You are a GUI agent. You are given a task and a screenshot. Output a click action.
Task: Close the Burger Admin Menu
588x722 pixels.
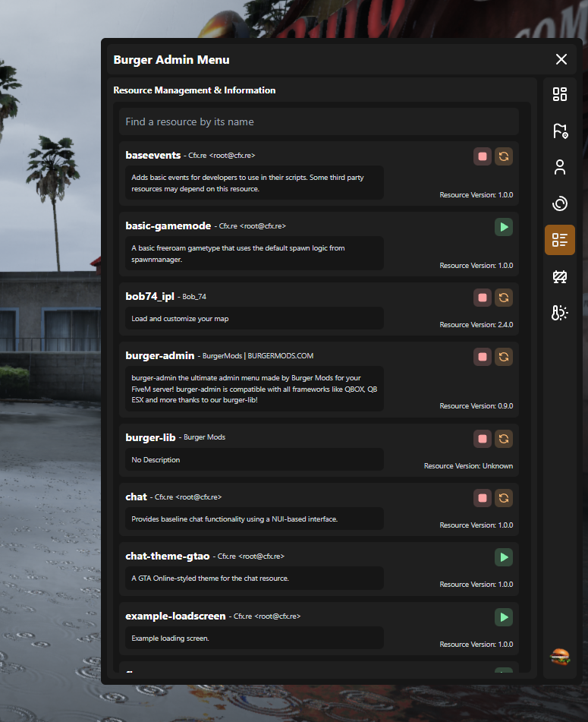pyautogui.click(x=561, y=59)
